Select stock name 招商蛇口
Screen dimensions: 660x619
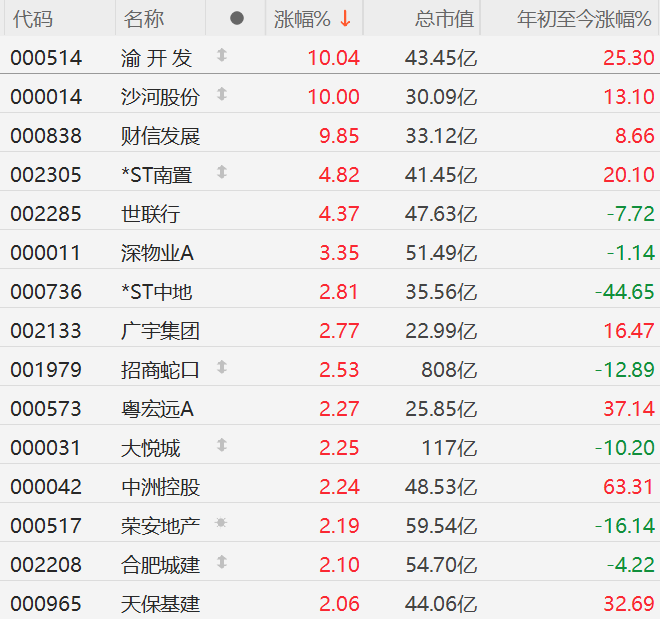tap(160, 370)
